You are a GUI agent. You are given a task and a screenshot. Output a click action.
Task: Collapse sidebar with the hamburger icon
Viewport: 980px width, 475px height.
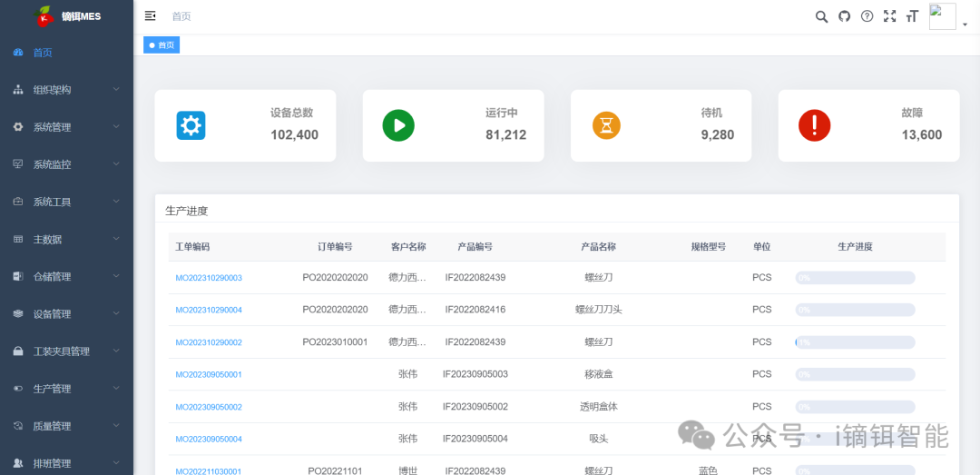[151, 16]
